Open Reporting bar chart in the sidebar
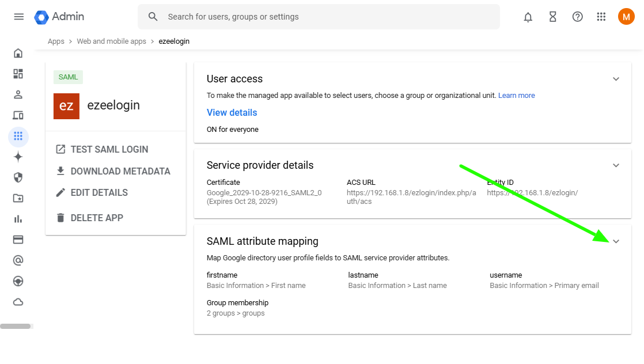Image resolution: width=644 pixels, height=364 pixels. click(18, 219)
